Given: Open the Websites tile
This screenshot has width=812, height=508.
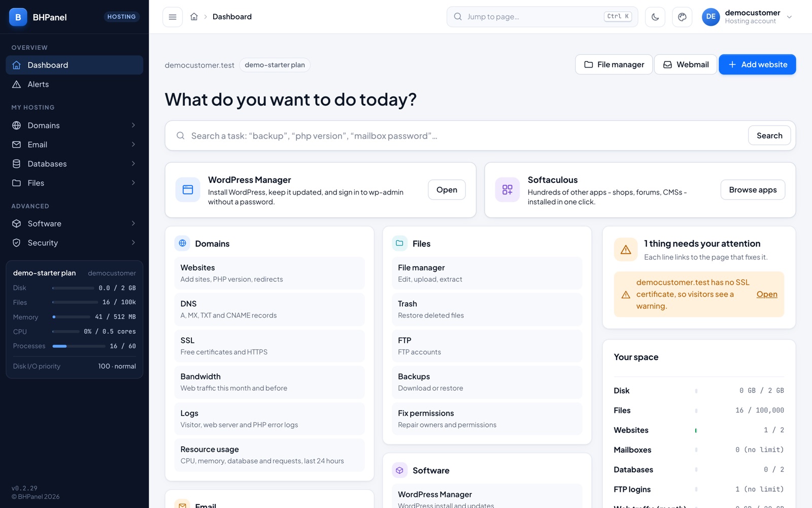Looking at the screenshot, I should click(269, 273).
